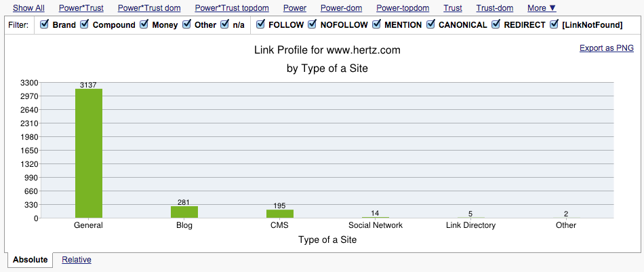This screenshot has height=272, width=644.
Task: Toggle the n/a filter checkbox
Action: pyautogui.click(x=224, y=24)
